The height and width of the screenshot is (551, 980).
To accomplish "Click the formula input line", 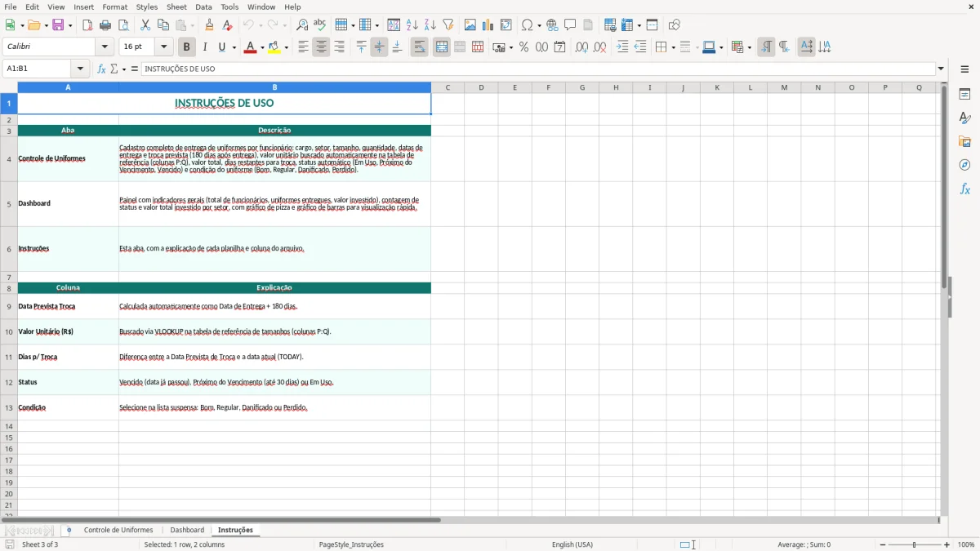I will point(538,69).
